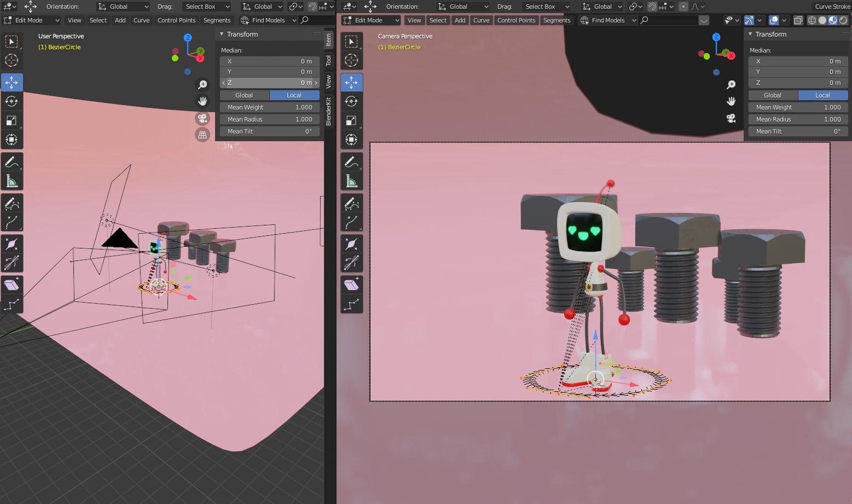Open the Segments menu in right viewport
852x504 pixels.
click(x=557, y=20)
